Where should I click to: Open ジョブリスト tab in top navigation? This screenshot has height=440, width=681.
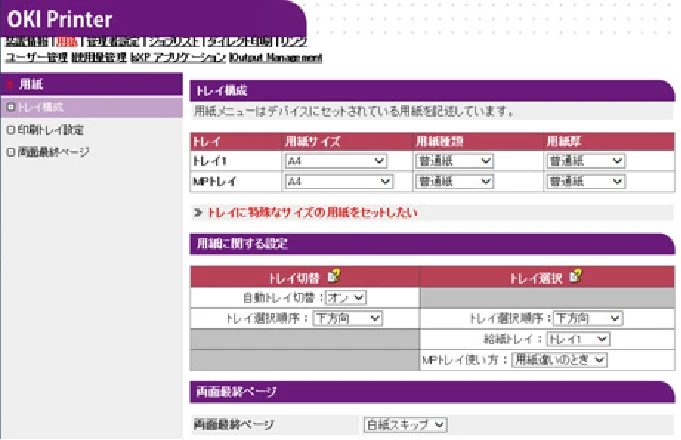pyautogui.click(x=173, y=42)
